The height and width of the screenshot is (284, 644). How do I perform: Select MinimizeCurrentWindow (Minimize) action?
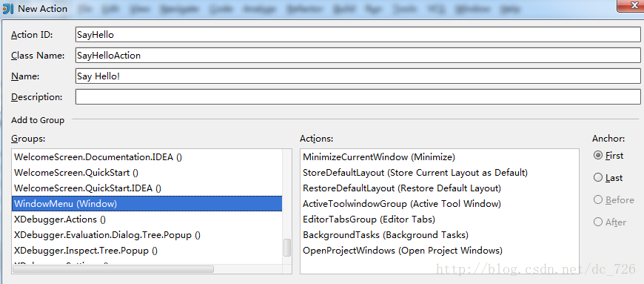click(x=440, y=156)
